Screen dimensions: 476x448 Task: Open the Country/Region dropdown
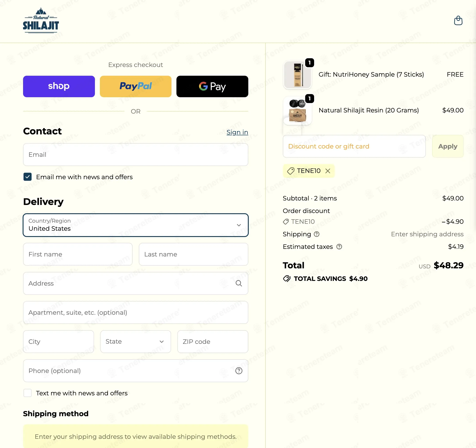(x=135, y=225)
